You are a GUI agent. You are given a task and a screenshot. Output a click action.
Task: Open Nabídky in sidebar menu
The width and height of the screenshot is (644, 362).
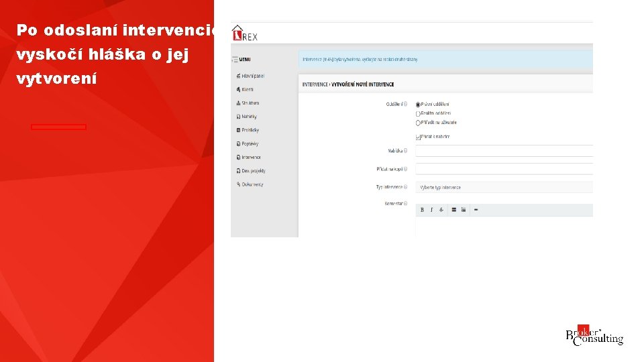point(246,117)
